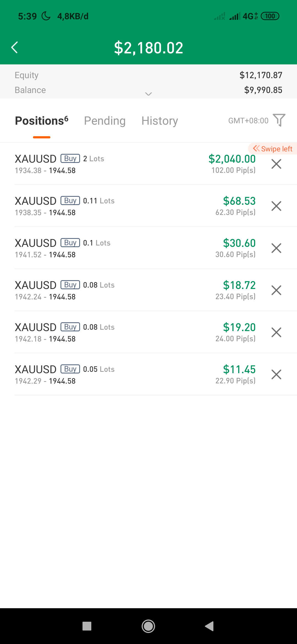
Task: Switch to the Pending tab
Action: click(x=105, y=121)
